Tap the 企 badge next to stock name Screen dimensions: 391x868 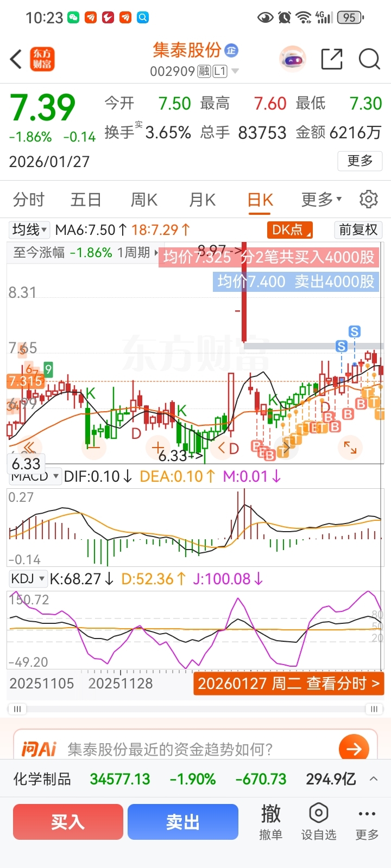[x=231, y=50]
